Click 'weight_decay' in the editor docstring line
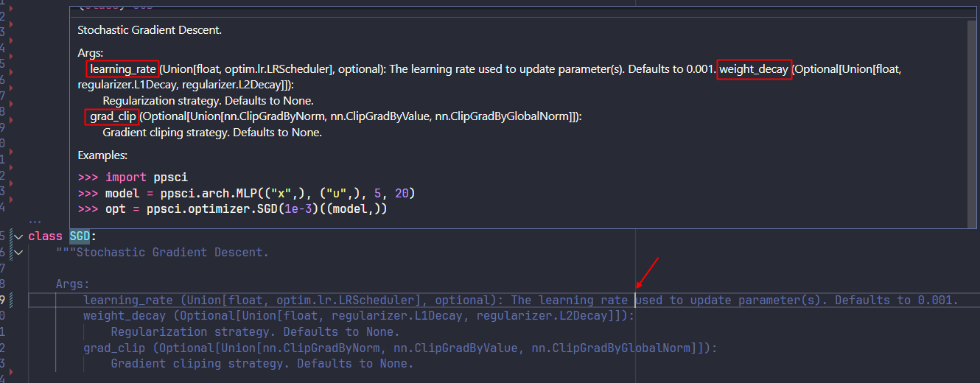Screen dimensions: 980x383 pos(125,316)
